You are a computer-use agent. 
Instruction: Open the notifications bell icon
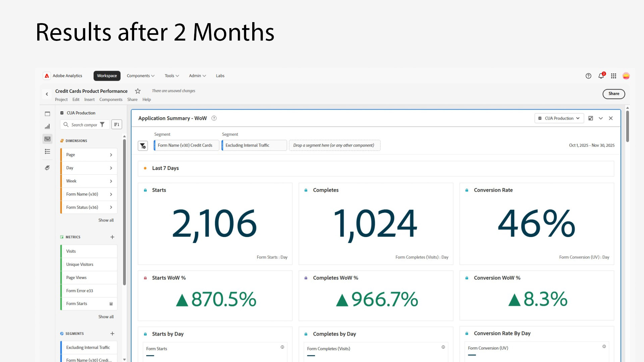(x=601, y=76)
